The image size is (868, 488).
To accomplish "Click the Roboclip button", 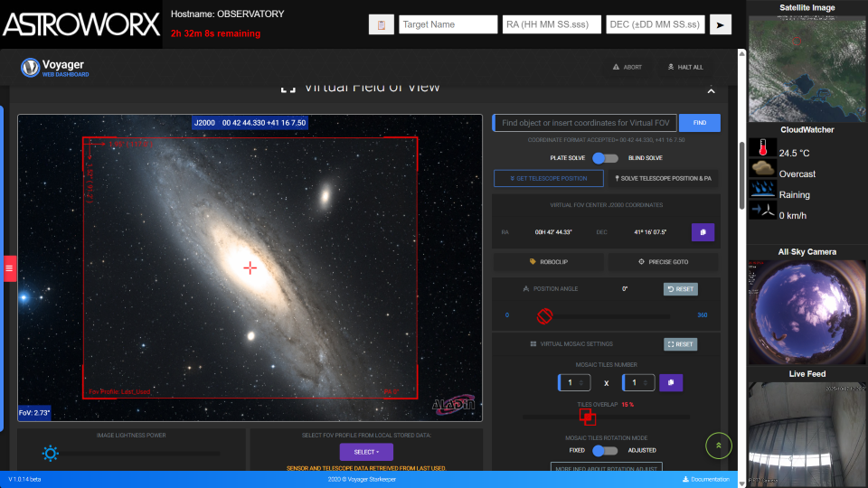I will 549,261.
